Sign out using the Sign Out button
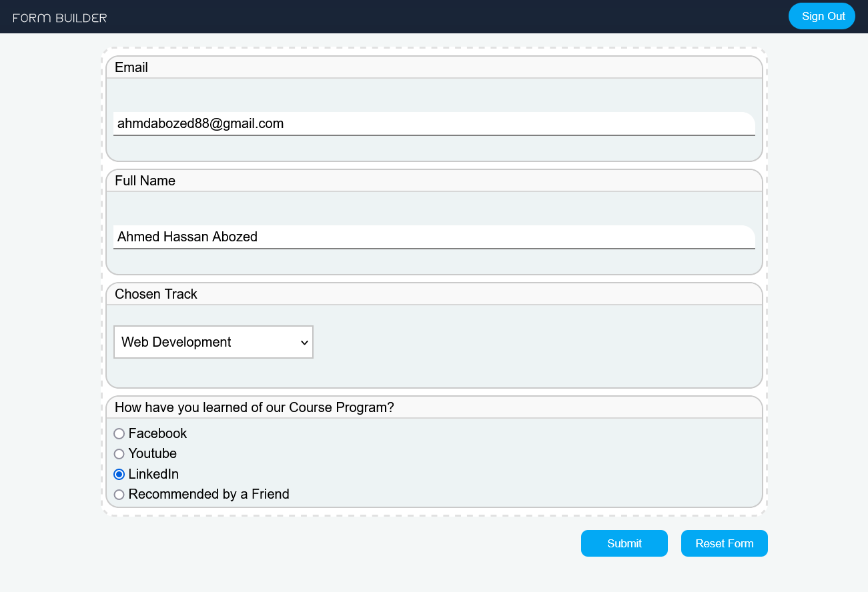868x592 pixels. coord(822,16)
